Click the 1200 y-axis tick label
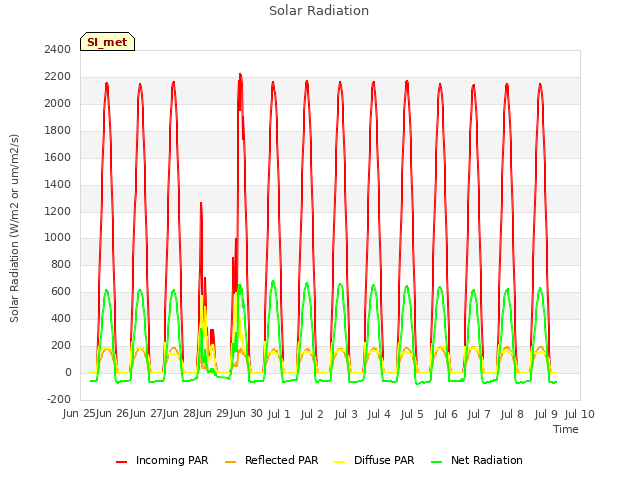 pos(58,211)
